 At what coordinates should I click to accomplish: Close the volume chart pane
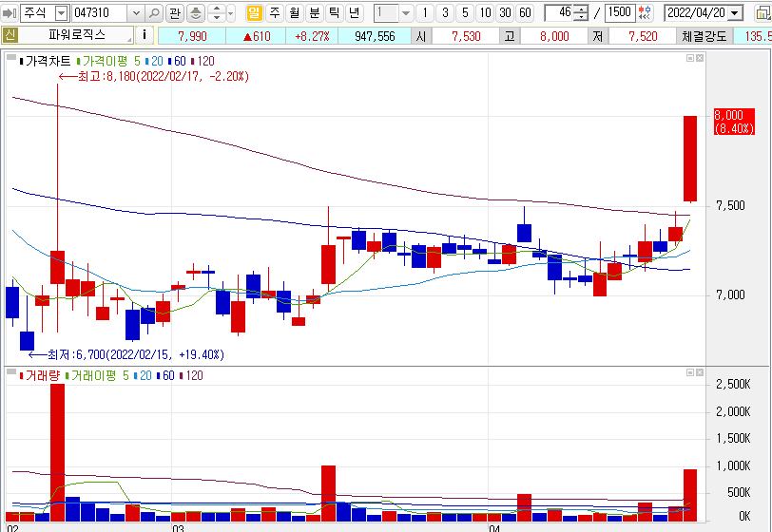click(x=700, y=372)
